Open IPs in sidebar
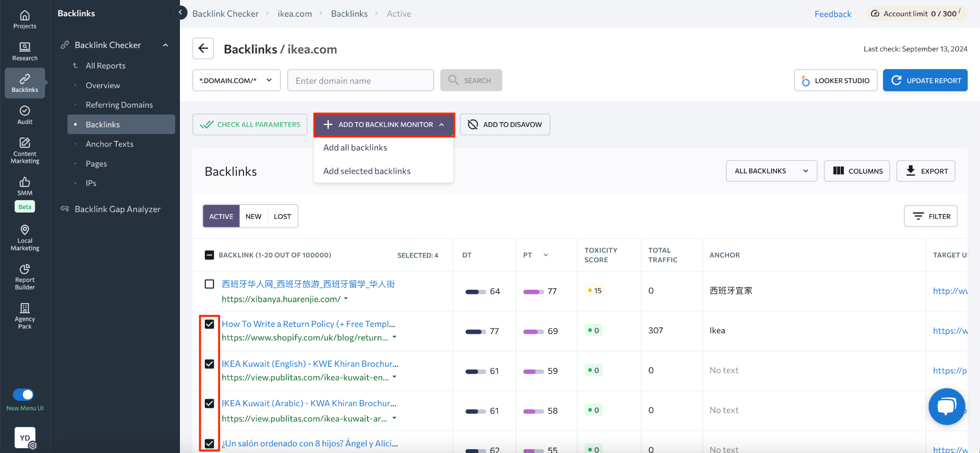Image resolution: width=980 pixels, height=453 pixels. click(91, 183)
